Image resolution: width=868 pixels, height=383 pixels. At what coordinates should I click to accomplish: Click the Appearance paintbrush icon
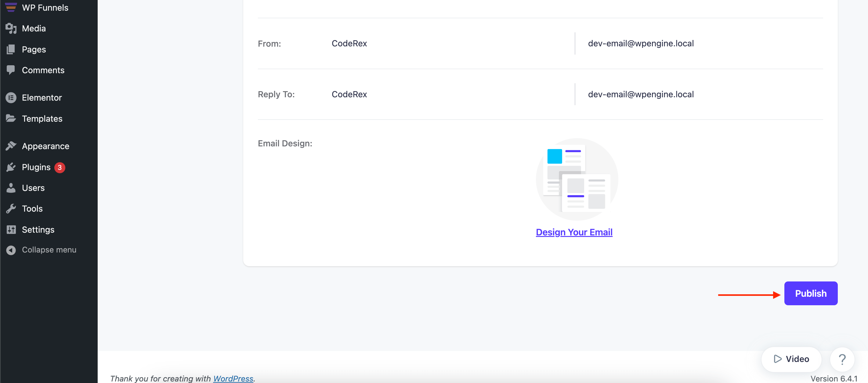[x=11, y=146]
